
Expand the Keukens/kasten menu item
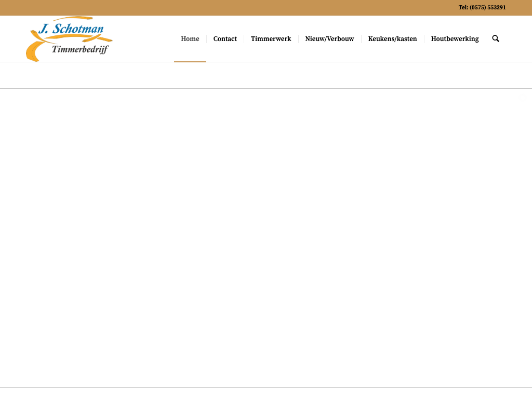392,39
